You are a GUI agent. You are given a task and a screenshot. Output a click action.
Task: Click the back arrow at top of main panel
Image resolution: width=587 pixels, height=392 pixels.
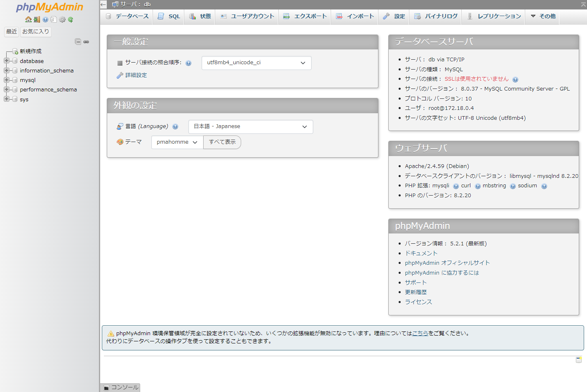tap(103, 5)
